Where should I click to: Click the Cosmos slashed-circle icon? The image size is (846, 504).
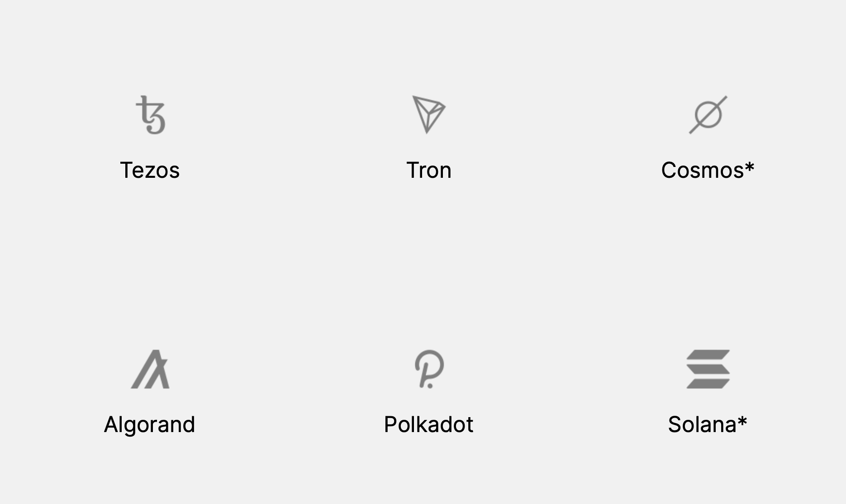coord(708,114)
